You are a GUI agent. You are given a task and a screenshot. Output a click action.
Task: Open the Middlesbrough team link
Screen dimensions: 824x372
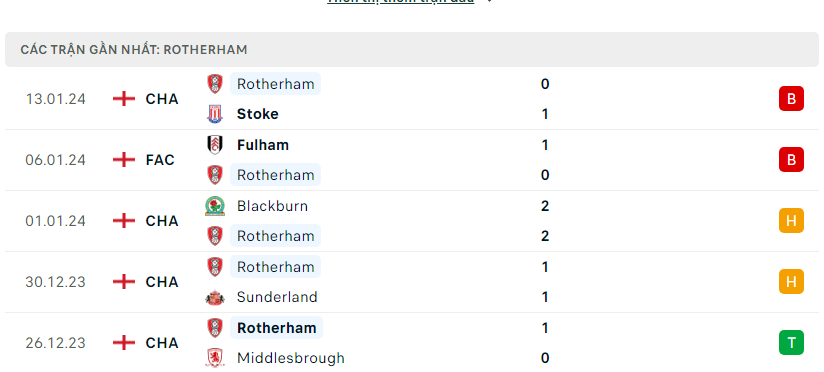291,358
